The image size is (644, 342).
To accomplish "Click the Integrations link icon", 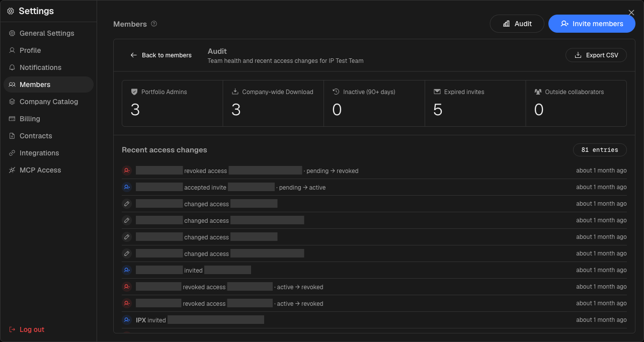I will click(x=12, y=153).
